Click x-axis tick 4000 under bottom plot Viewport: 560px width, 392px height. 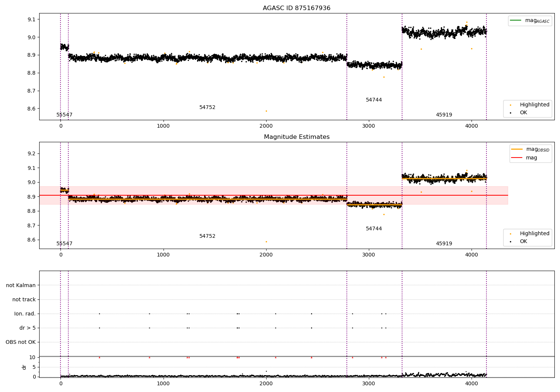coord(472,383)
